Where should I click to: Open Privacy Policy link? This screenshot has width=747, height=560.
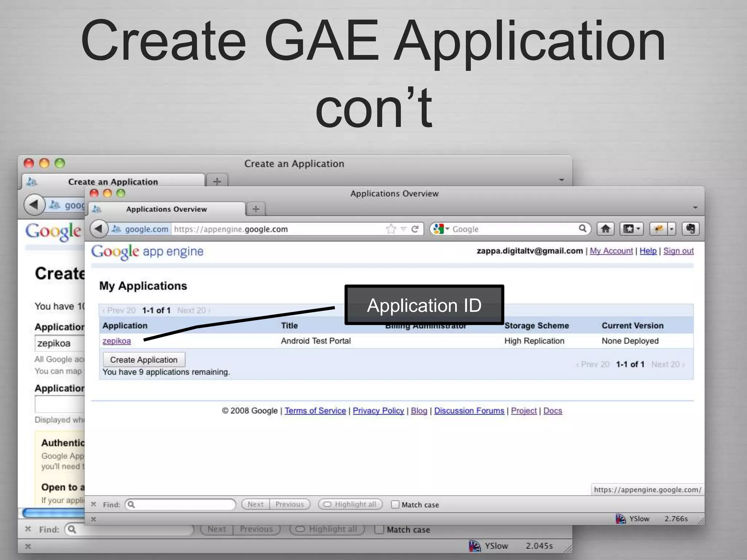click(x=378, y=411)
